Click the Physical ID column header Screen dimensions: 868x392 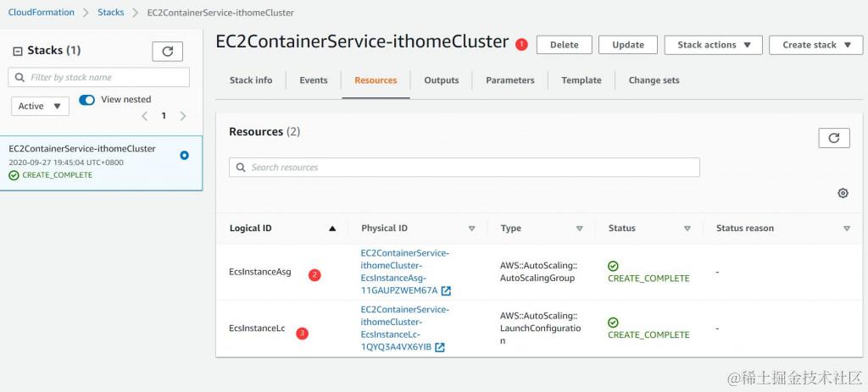click(384, 229)
